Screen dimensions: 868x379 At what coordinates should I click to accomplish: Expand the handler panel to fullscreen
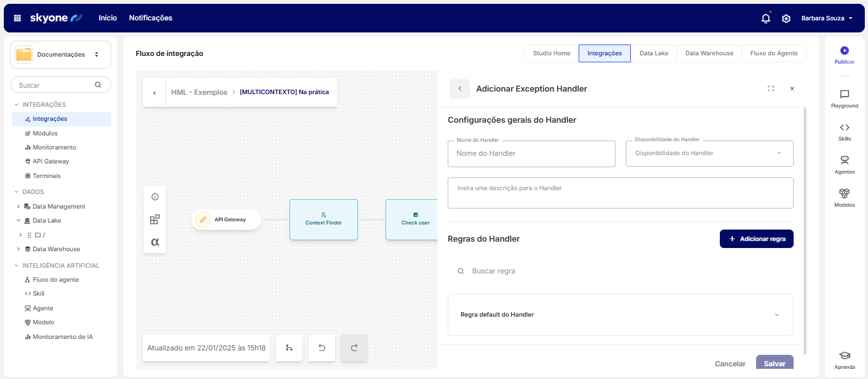(771, 89)
